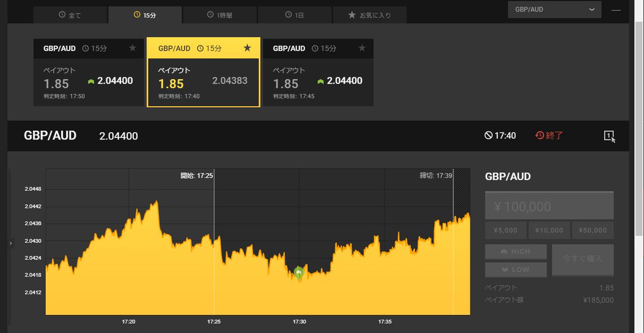Star the GBP/AUD 17:45 card

362,48
